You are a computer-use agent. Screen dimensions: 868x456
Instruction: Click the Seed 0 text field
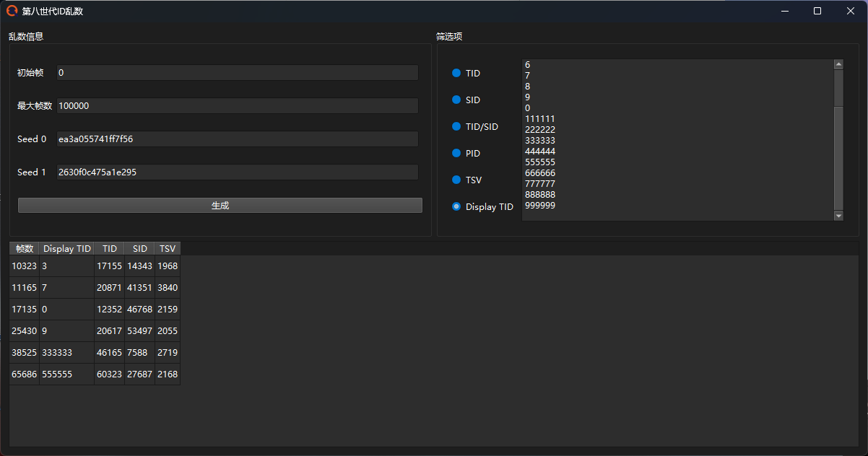click(237, 139)
